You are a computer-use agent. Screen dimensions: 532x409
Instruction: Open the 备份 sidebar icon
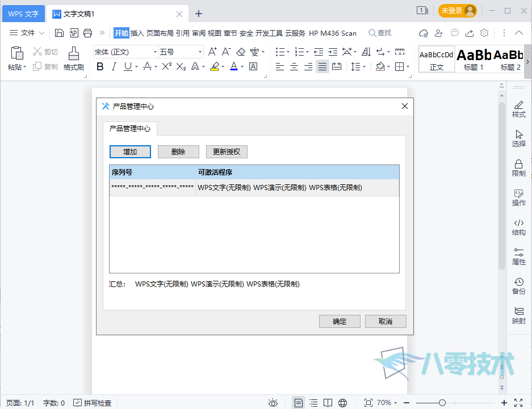(x=519, y=286)
